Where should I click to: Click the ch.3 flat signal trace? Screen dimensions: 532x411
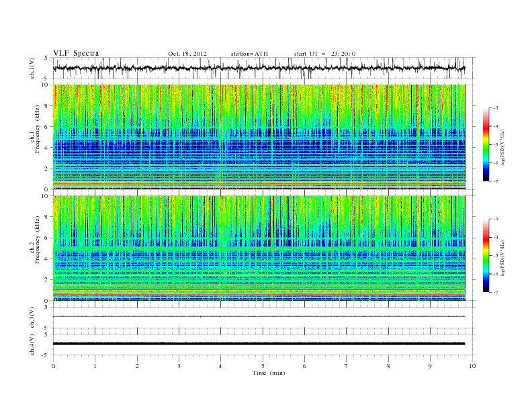point(259,316)
